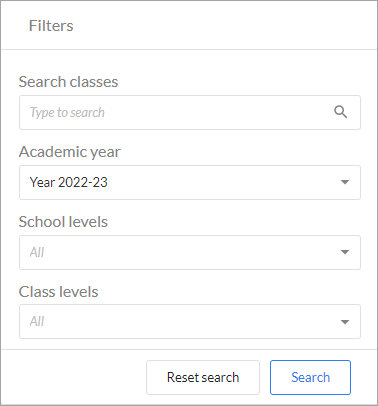Click the magnifying glass search icon
The image size is (378, 406).
[x=340, y=112]
